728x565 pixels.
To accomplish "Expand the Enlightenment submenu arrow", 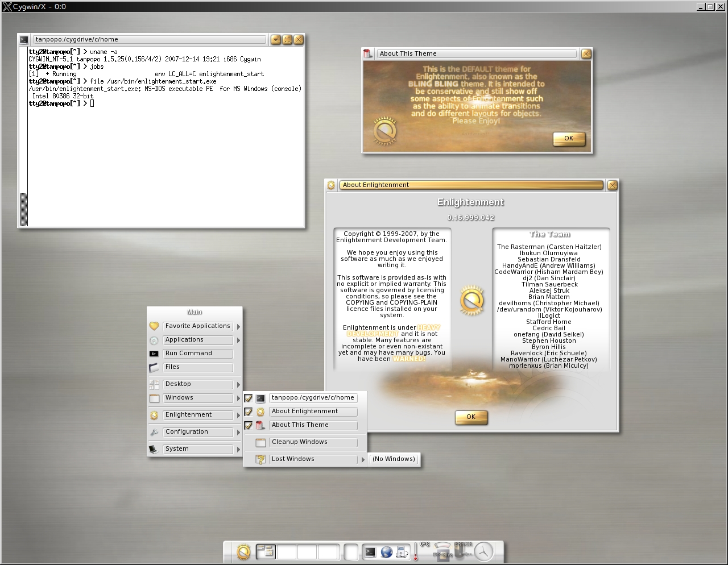I will (238, 416).
